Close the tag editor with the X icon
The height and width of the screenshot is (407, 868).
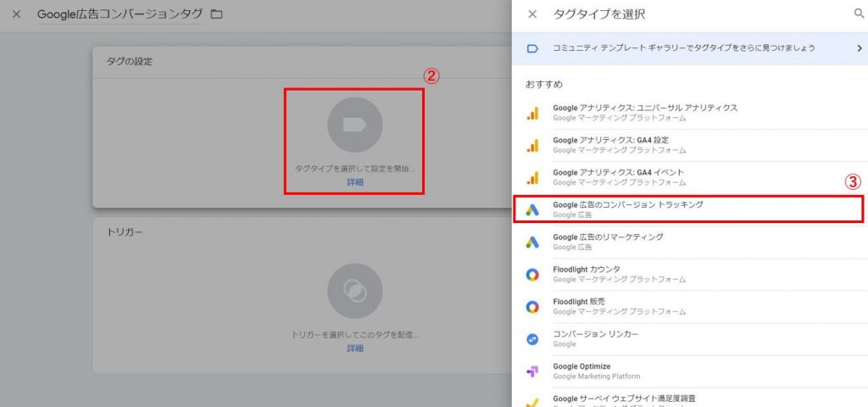point(17,14)
